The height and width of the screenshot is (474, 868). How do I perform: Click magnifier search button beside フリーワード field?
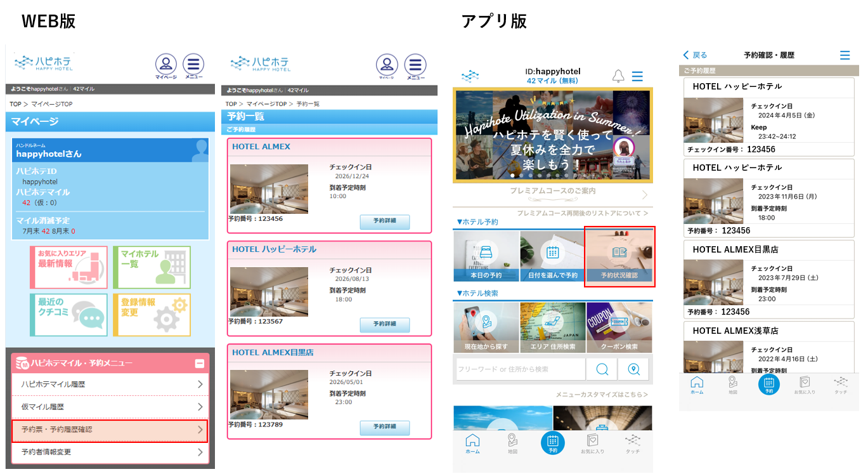click(x=602, y=369)
